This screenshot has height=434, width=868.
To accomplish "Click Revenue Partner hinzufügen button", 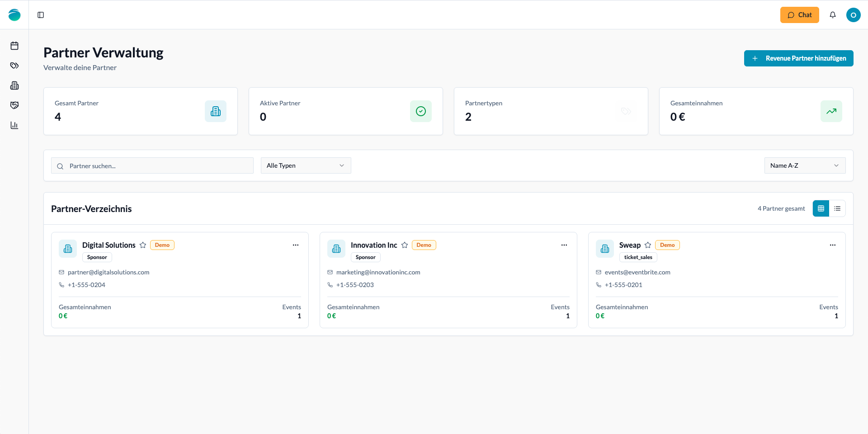I will [798, 58].
